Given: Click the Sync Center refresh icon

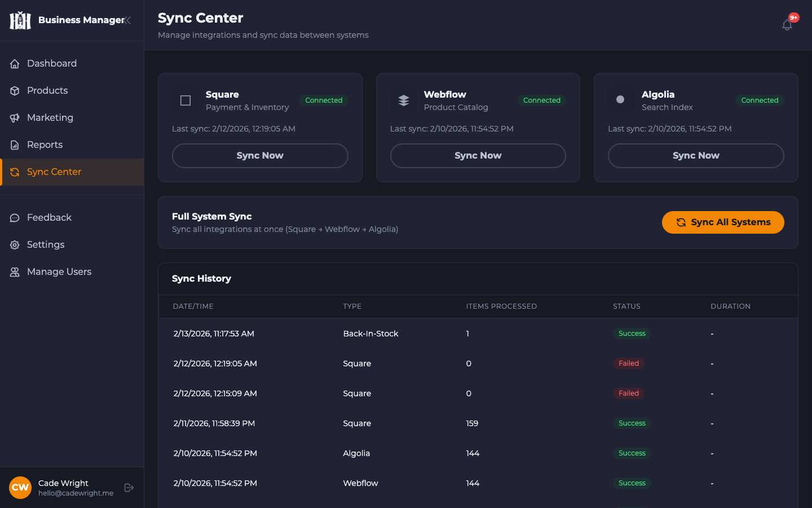Looking at the screenshot, I should [x=15, y=172].
